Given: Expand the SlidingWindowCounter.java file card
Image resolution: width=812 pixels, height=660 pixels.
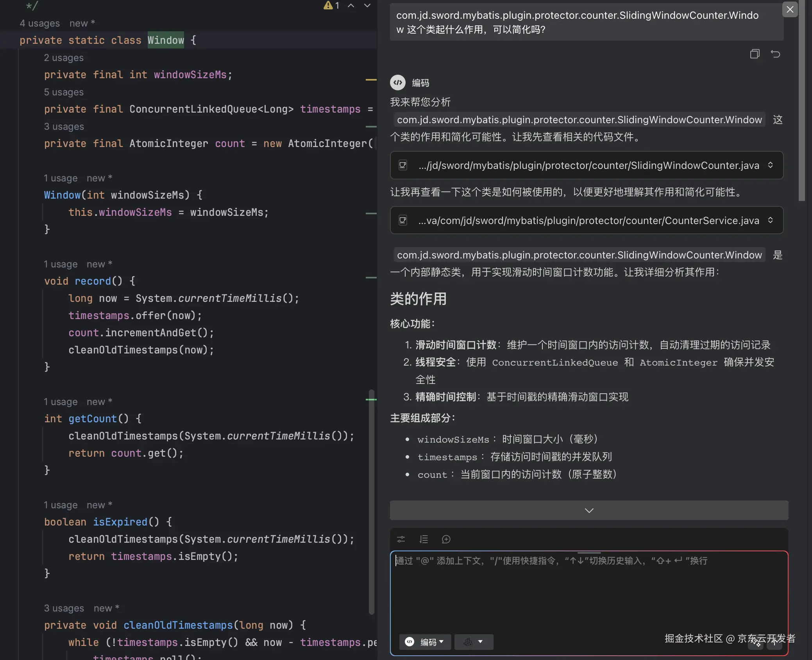Looking at the screenshot, I should point(770,165).
